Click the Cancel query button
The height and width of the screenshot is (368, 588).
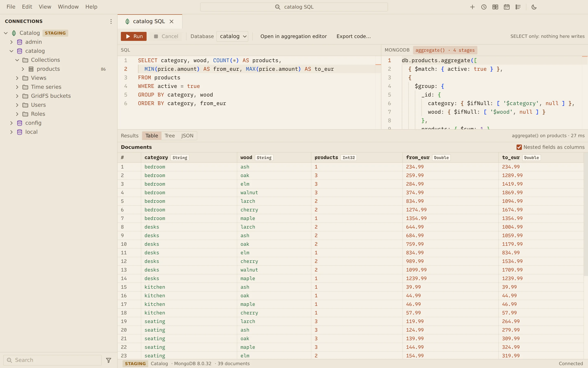point(166,37)
